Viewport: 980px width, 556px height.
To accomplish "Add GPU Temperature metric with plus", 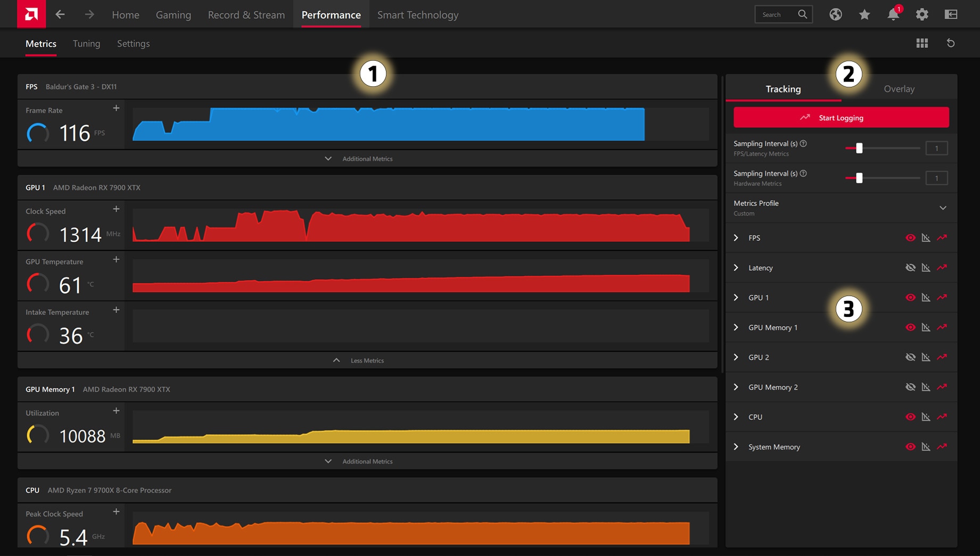I will point(116,259).
